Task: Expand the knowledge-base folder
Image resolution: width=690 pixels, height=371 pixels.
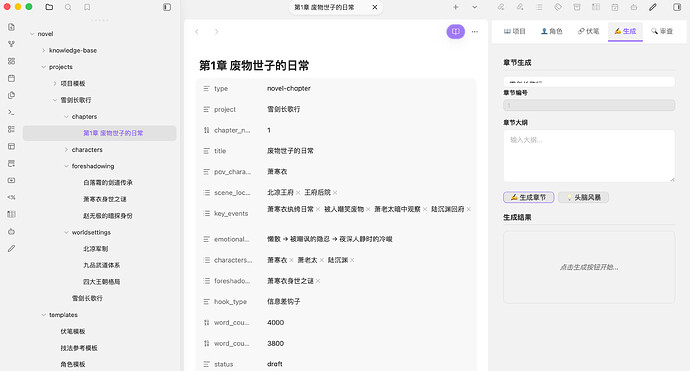Action: pos(43,50)
